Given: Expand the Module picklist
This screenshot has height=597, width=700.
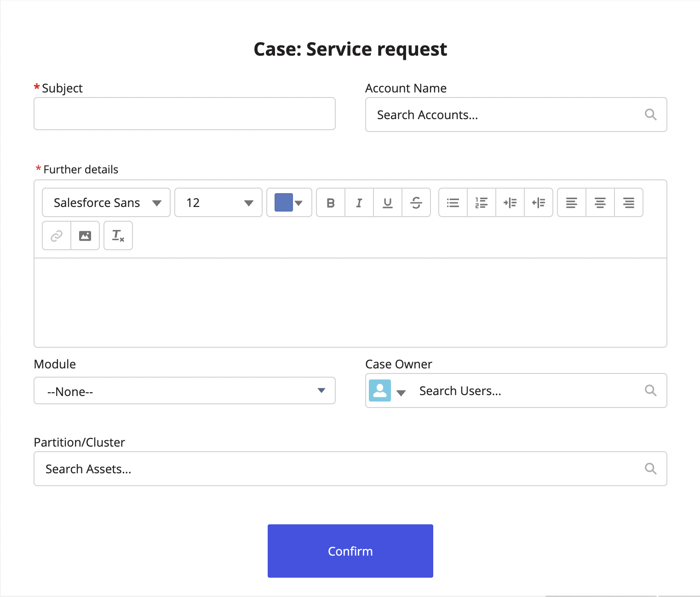Looking at the screenshot, I should tap(184, 391).
